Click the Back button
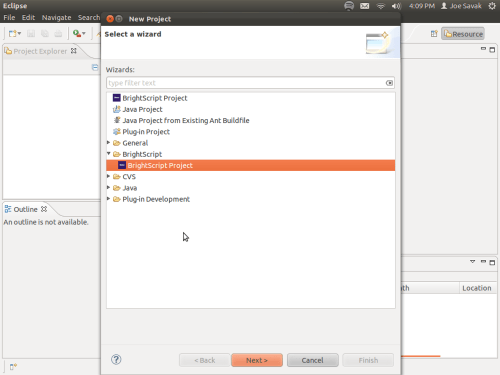The width and height of the screenshot is (500, 375). point(205,360)
